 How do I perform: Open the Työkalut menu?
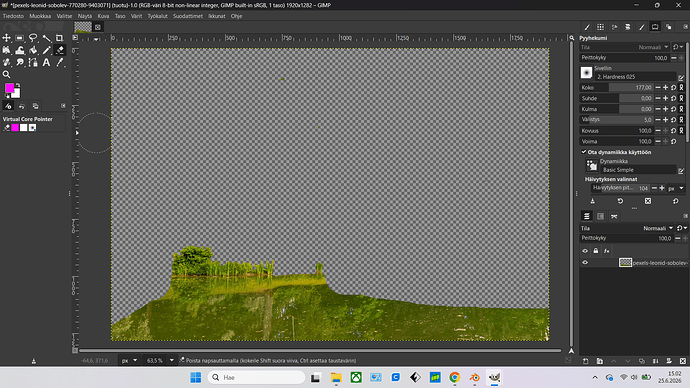tap(157, 16)
